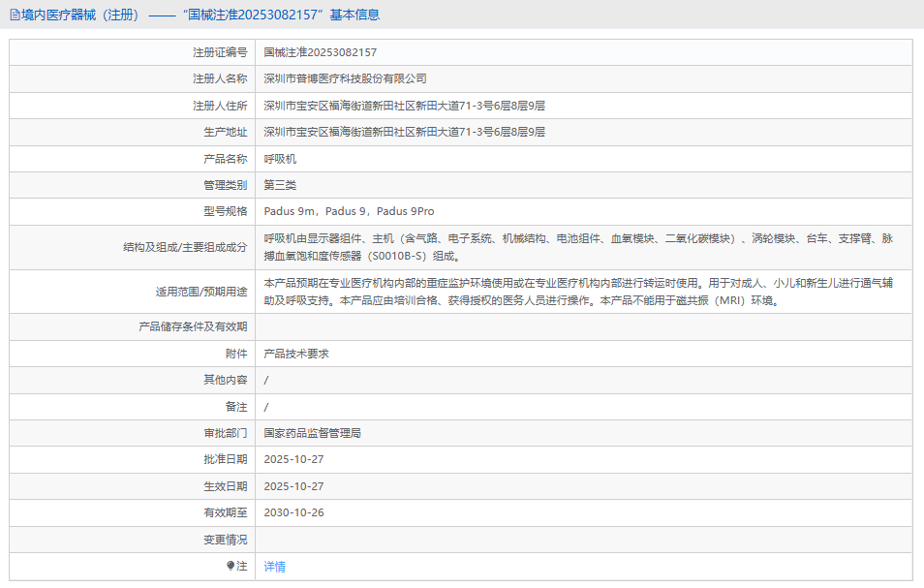The width and height of the screenshot is (924, 588).
Task: Select the product name 呼吸机
Action: click(274, 158)
